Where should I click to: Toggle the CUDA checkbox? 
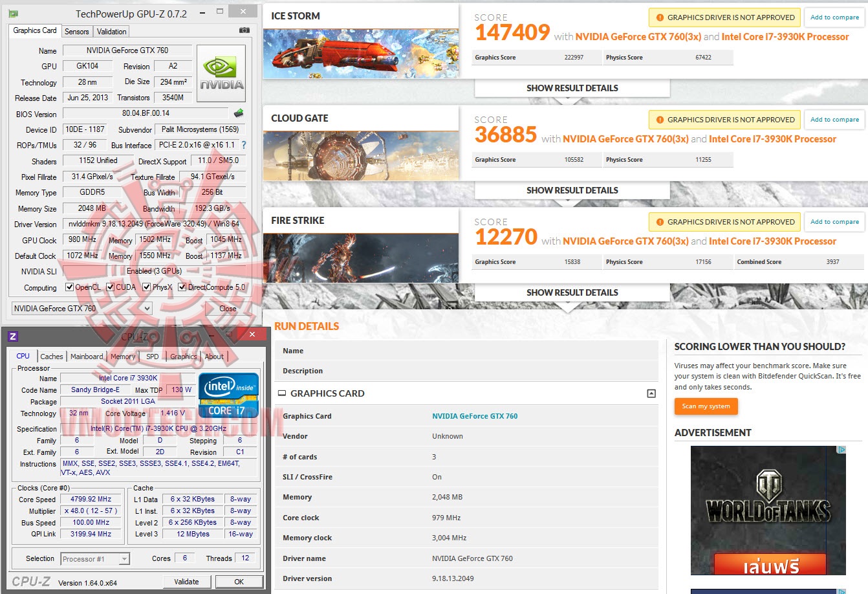coord(111,287)
